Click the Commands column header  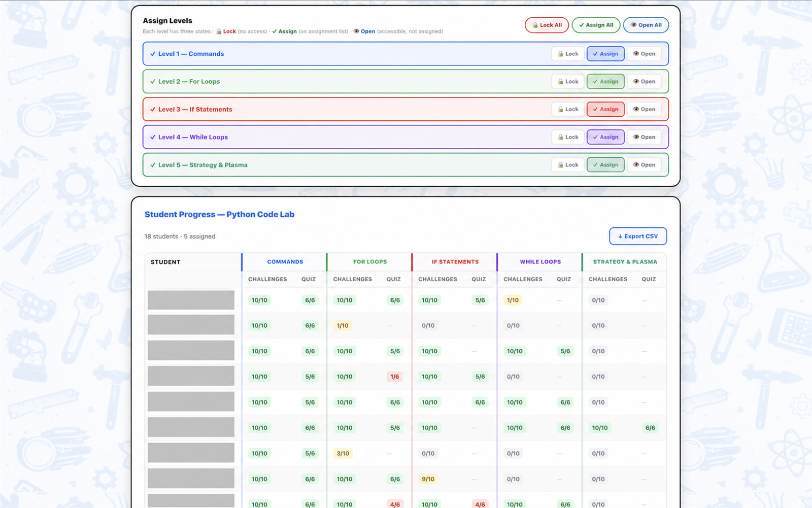point(285,262)
